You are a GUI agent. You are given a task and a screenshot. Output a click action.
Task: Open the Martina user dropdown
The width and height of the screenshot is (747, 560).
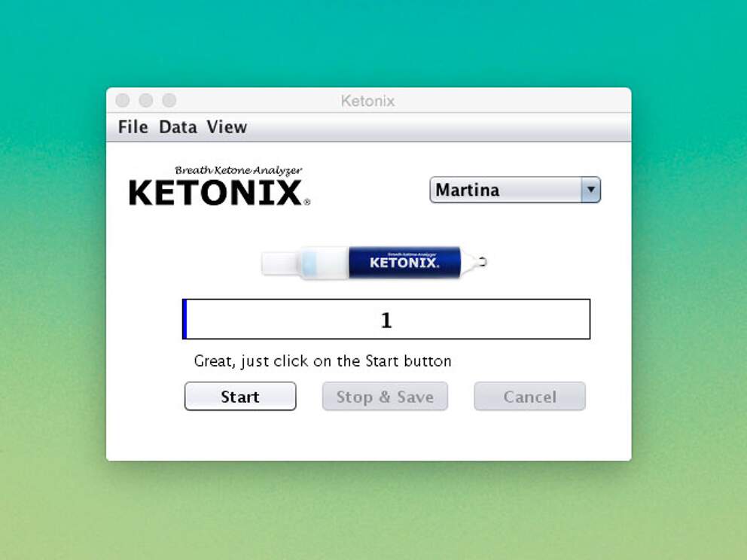tap(514, 190)
